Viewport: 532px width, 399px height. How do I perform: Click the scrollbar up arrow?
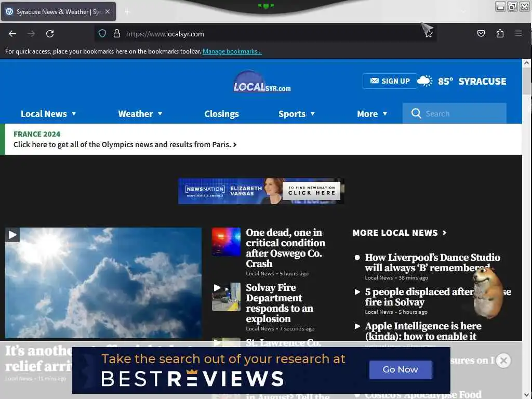click(526, 63)
